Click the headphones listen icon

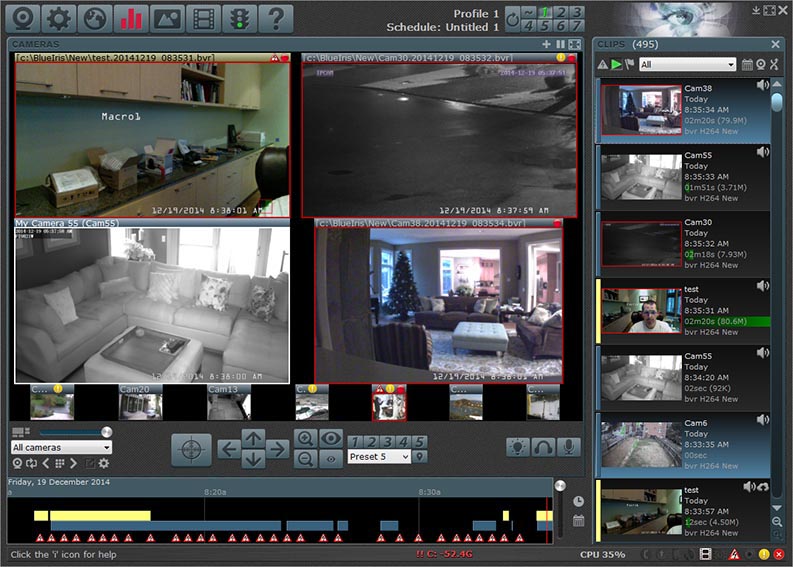pyautogui.click(x=543, y=447)
